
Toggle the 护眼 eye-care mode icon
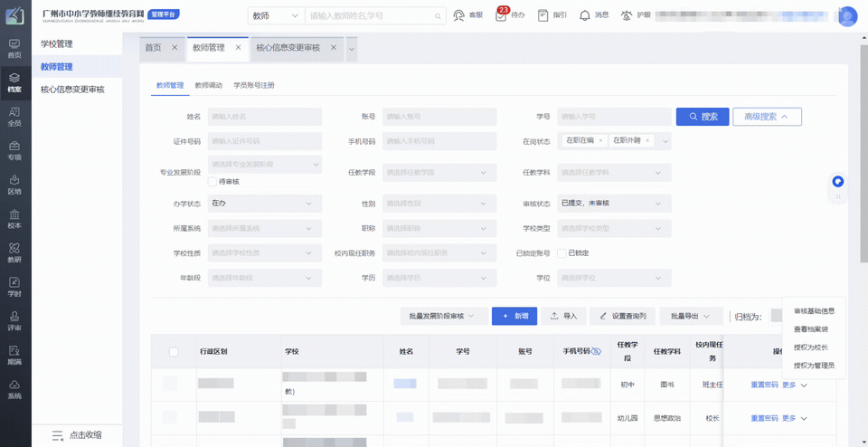click(x=626, y=15)
